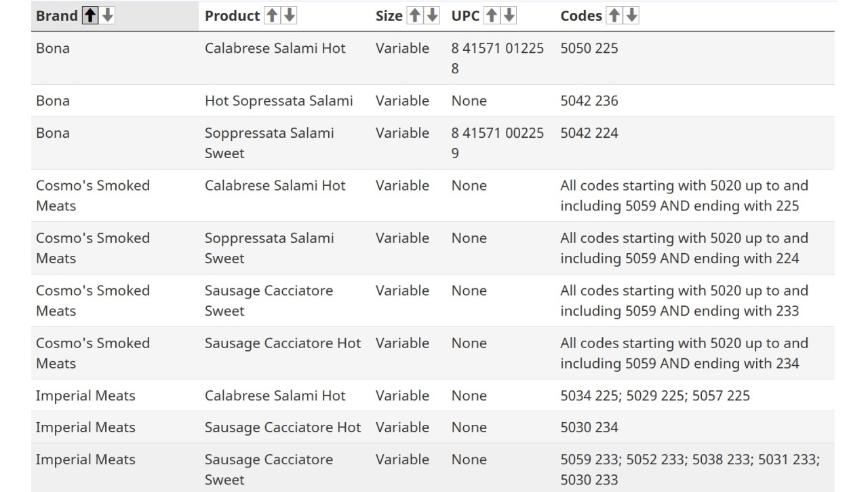Click the Hot Sopressata Salami product cell
This screenshot has width=868, height=492.
279,100
